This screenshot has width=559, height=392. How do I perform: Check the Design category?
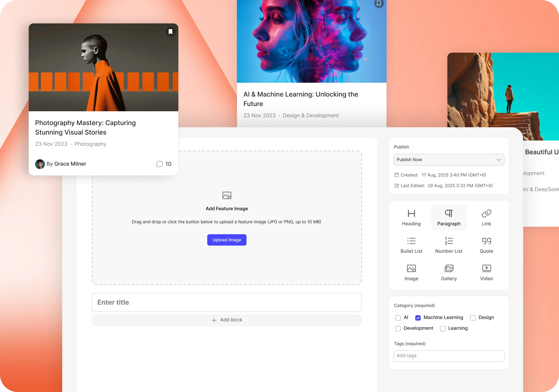click(x=473, y=318)
